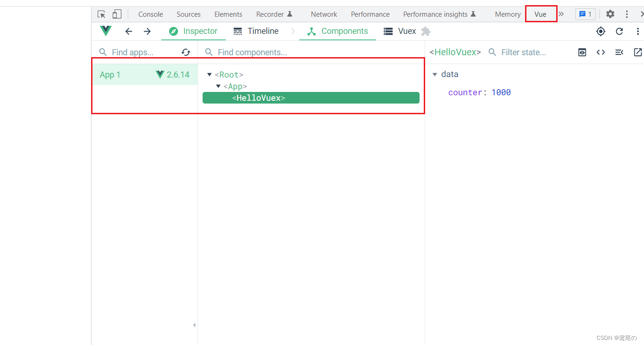Switch to the Inspector view
644x345 pixels.
[x=193, y=31]
